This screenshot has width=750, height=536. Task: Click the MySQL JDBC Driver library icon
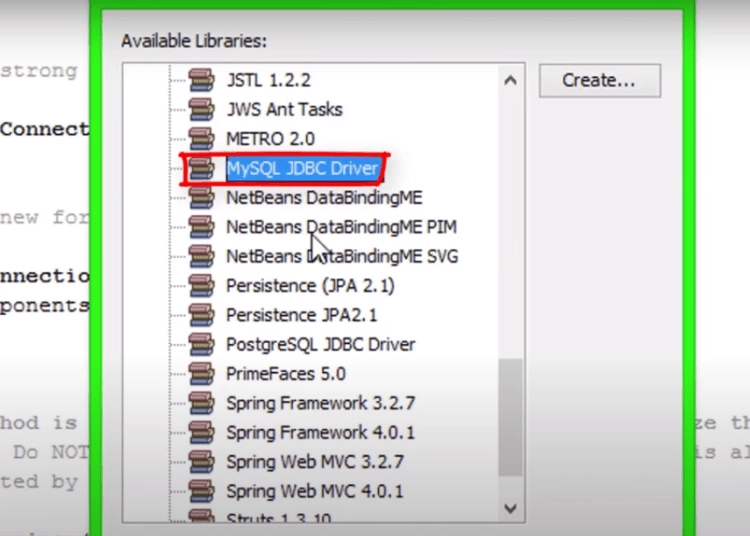pos(201,168)
